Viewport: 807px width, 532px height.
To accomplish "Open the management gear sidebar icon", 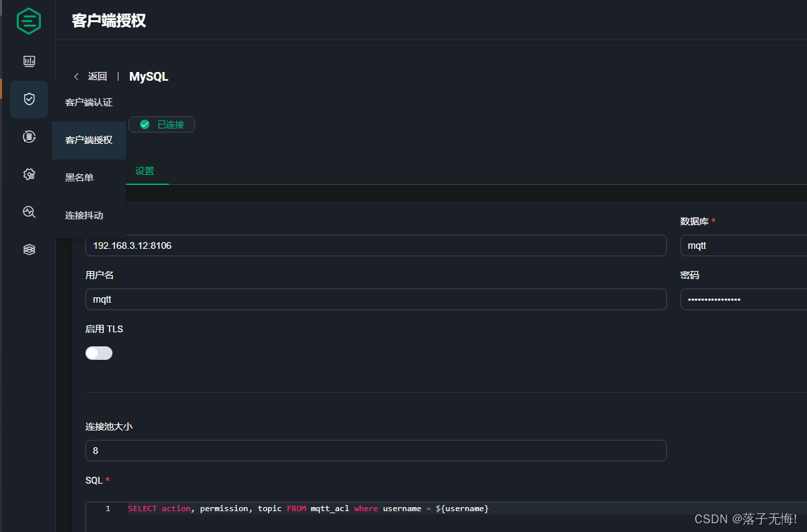I will pos(30,174).
